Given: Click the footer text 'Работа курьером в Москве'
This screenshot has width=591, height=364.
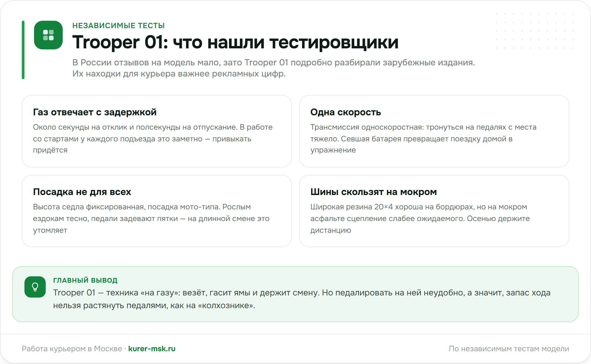Looking at the screenshot, I should tap(72, 349).
